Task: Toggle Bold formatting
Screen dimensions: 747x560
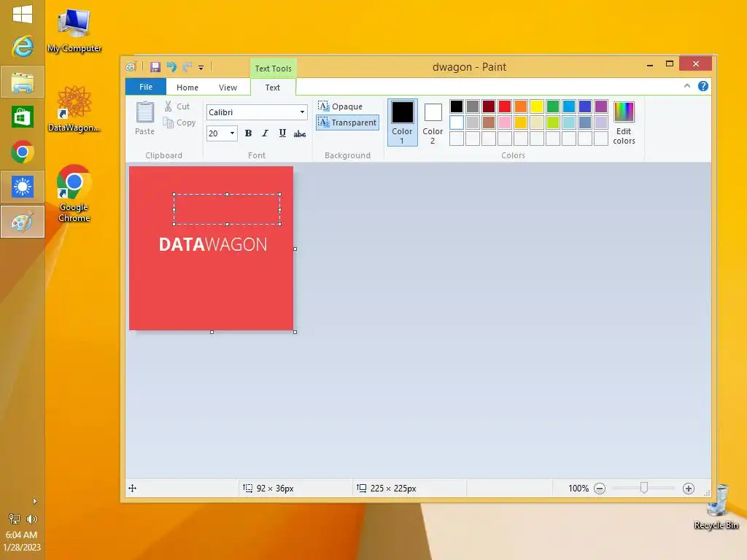Action: (x=248, y=133)
